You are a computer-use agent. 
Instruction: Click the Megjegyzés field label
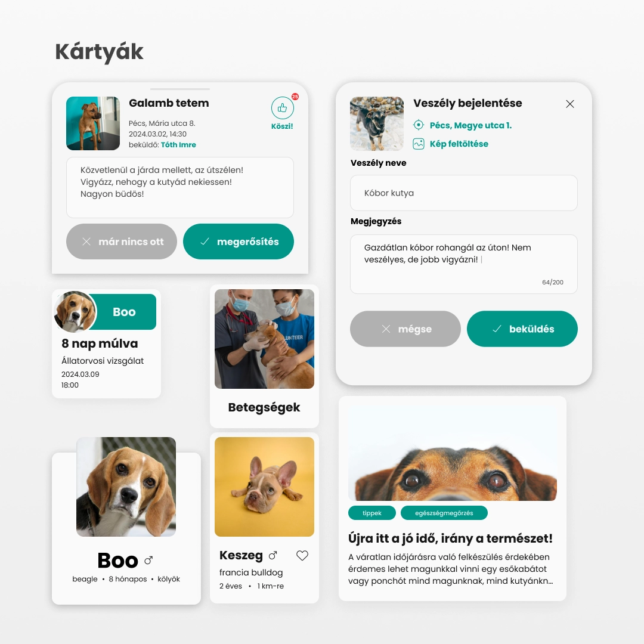click(x=376, y=221)
